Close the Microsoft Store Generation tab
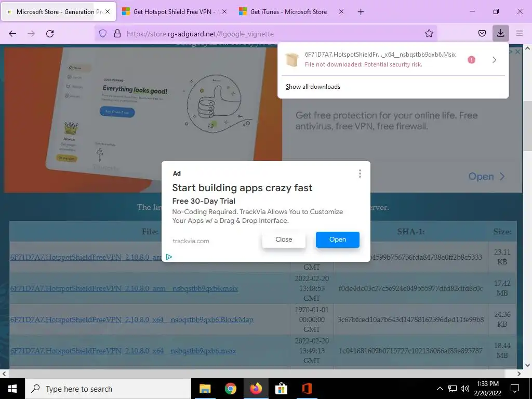Image resolution: width=532 pixels, height=399 pixels. pos(108,11)
